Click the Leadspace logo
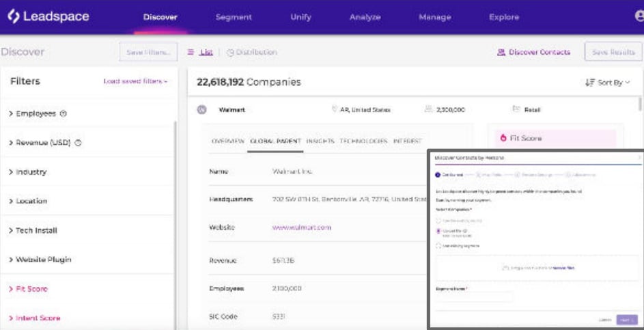The height and width of the screenshot is (330, 644). tap(48, 16)
